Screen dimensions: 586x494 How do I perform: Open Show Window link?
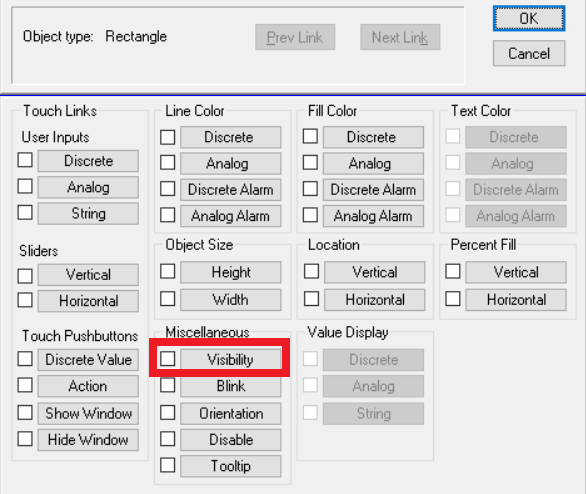88,414
